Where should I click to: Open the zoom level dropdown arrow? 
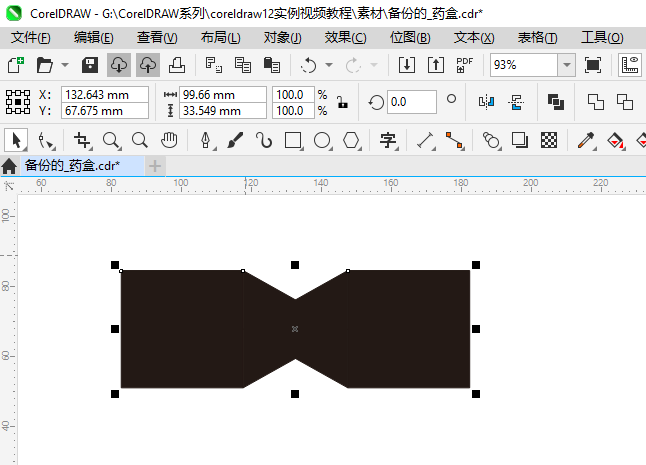click(x=567, y=65)
